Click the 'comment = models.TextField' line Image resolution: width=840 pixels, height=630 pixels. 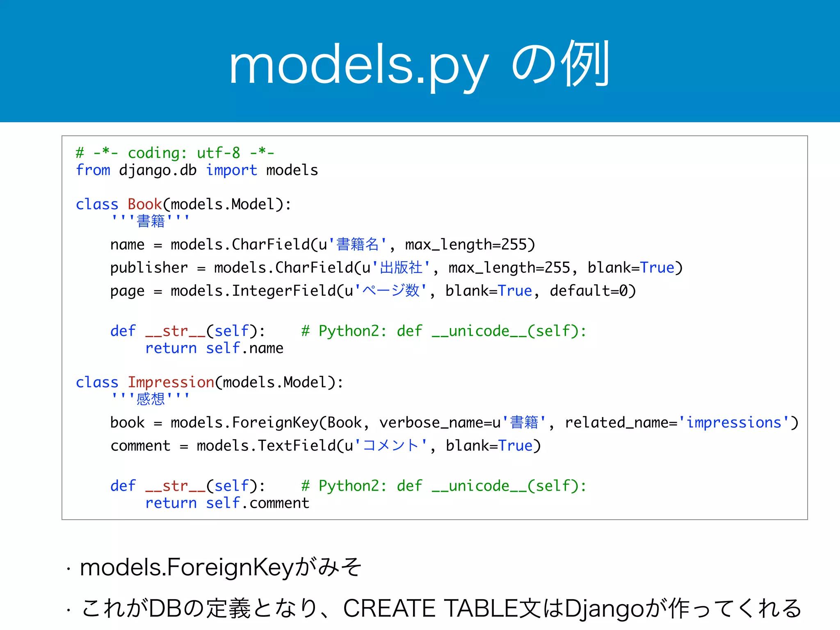(326, 446)
